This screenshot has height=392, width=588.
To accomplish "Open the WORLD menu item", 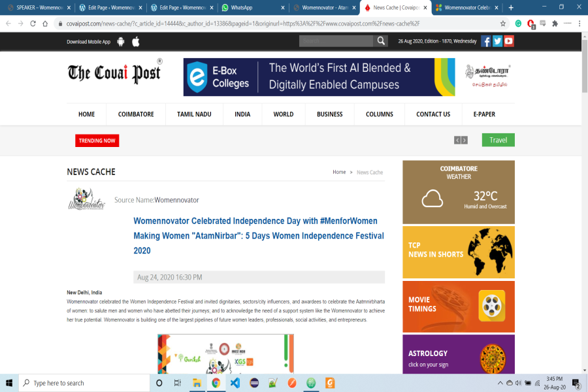I will click(284, 114).
